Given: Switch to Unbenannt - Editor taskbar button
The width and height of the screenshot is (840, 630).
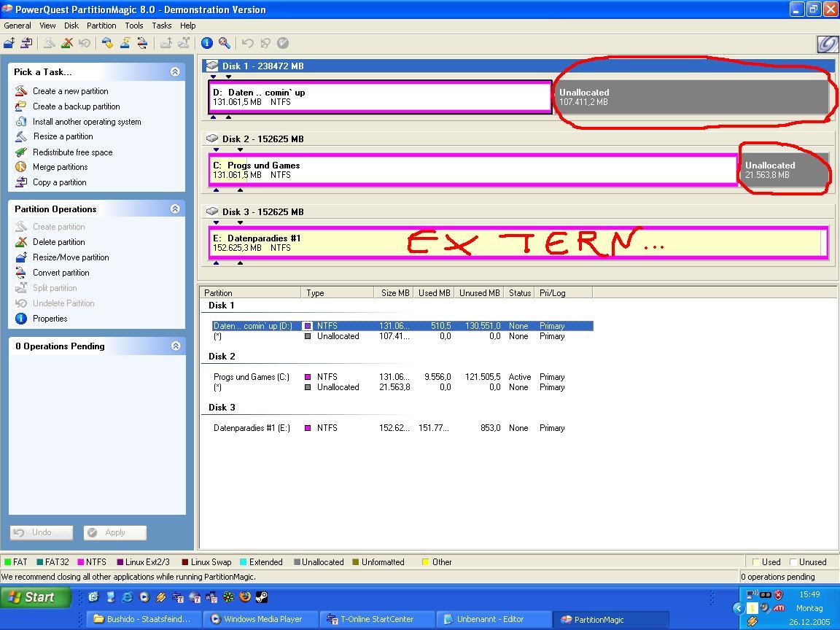Looking at the screenshot, I should pyautogui.click(x=494, y=619).
